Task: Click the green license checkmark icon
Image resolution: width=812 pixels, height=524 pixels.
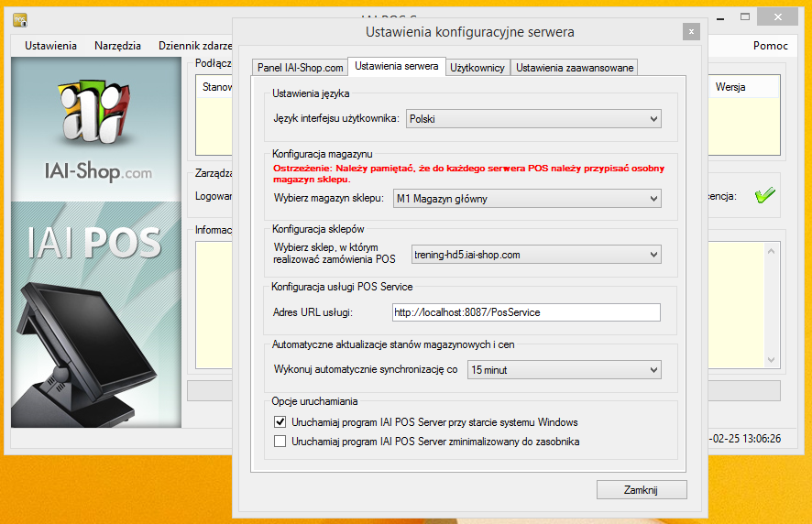Action: click(x=764, y=195)
